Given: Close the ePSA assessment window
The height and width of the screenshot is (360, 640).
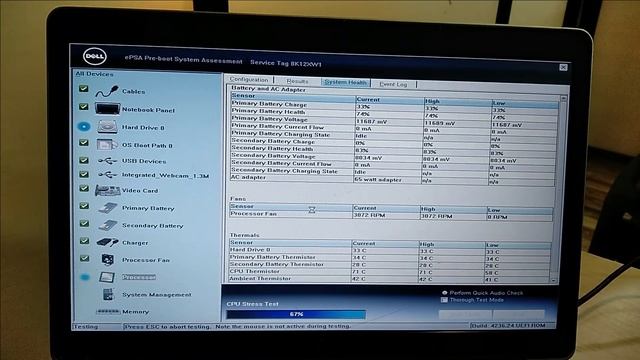Looking at the screenshot, I should tap(563, 67).
